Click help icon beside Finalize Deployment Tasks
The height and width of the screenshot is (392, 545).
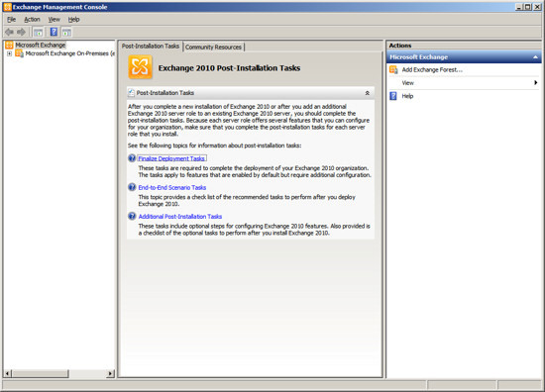pos(132,158)
